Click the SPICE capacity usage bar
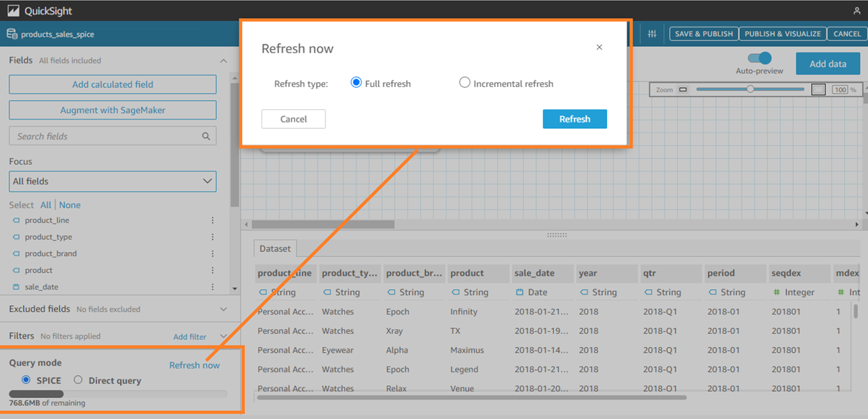The height and width of the screenshot is (419, 868). click(118, 394)
